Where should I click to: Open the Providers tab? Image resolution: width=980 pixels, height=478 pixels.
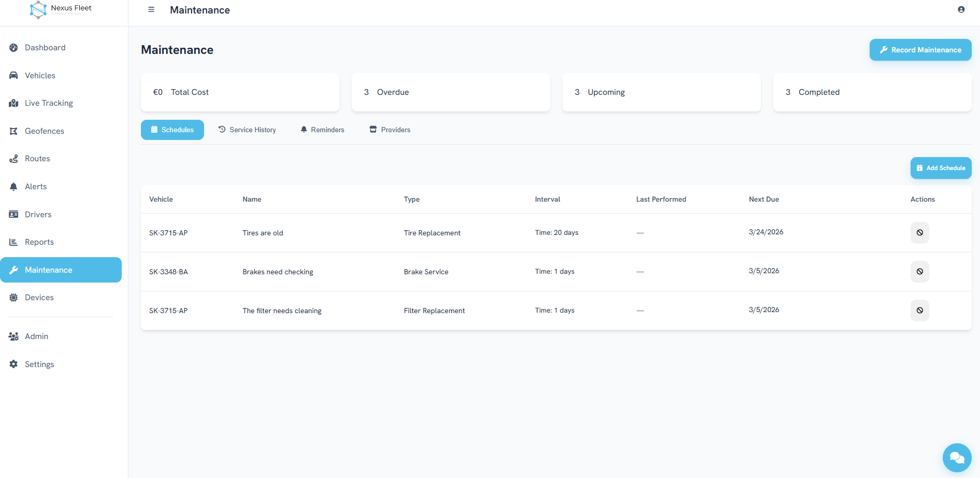(390, 130)
